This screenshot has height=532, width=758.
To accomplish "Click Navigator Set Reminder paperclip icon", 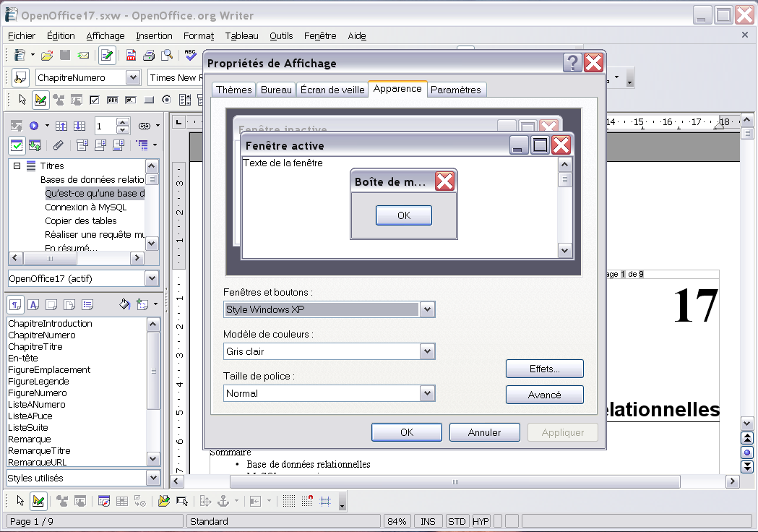I will point(58,145).
